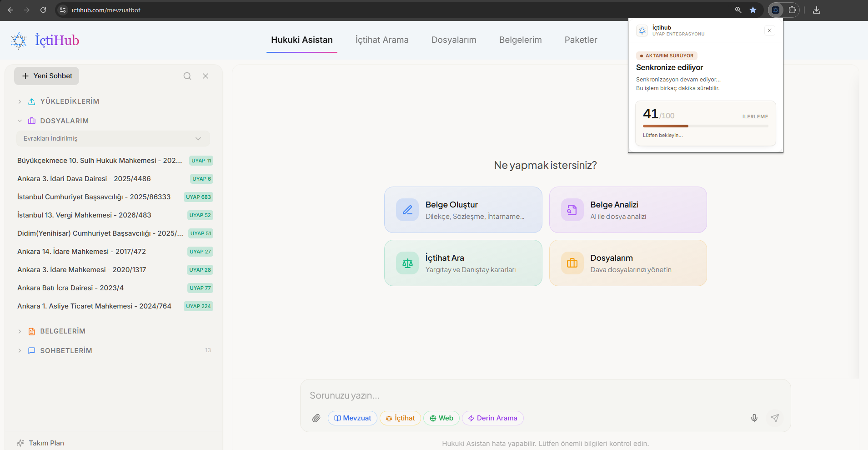Click the İçtihat Ara scales icon
The height and width of the screenshot is (450, 868).
[x=407, y=263]
